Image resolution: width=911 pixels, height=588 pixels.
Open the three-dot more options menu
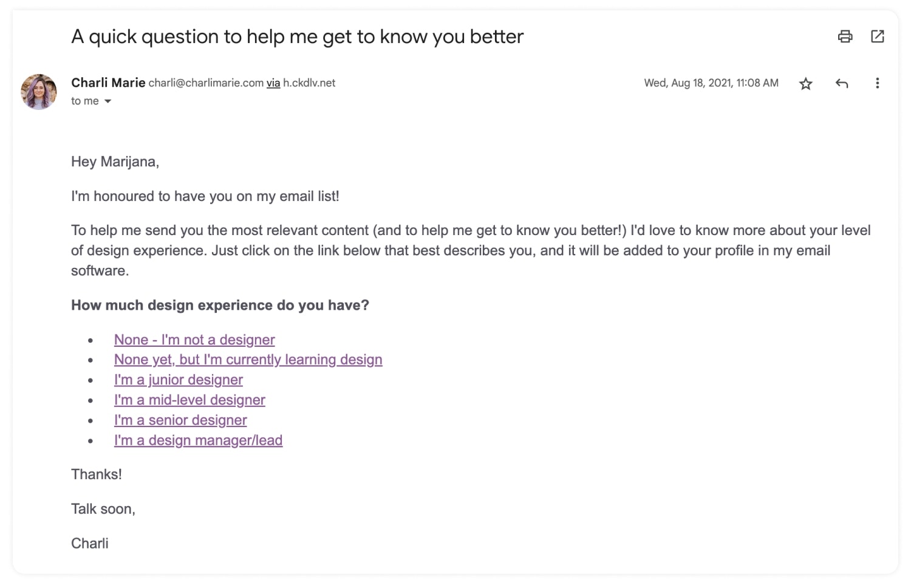(877, 83)
